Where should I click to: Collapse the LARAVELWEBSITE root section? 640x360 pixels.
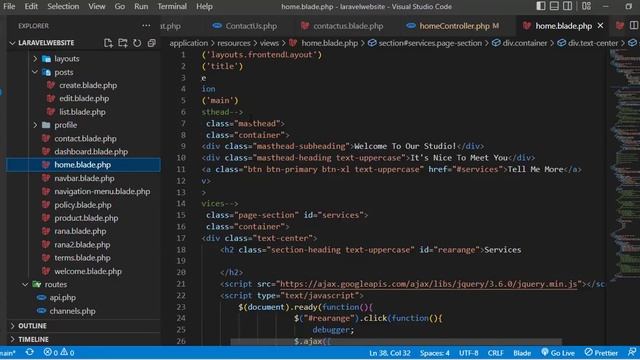click(x=46, y=43)
